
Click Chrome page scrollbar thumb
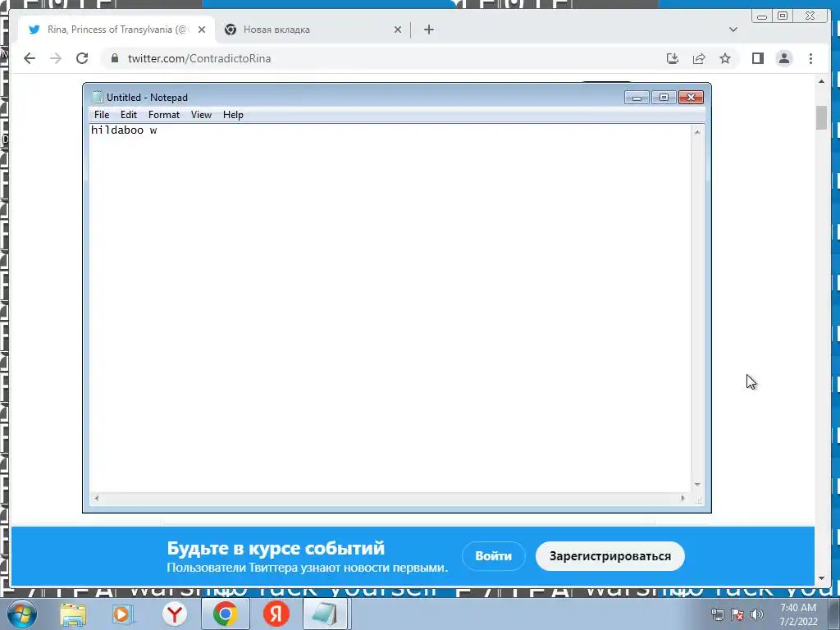[x=822, y=118]
